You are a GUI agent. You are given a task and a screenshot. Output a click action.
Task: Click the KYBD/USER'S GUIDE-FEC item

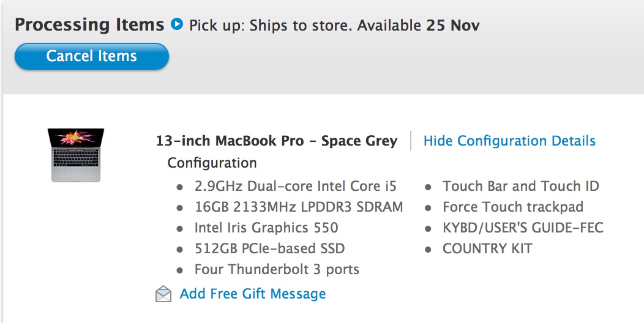coord(523,228)
